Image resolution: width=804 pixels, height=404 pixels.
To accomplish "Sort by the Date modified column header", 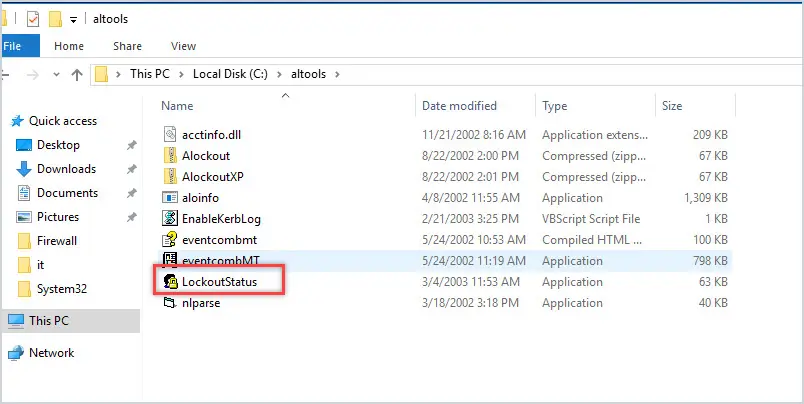I will pyautogui.click(x=459, y=106).
